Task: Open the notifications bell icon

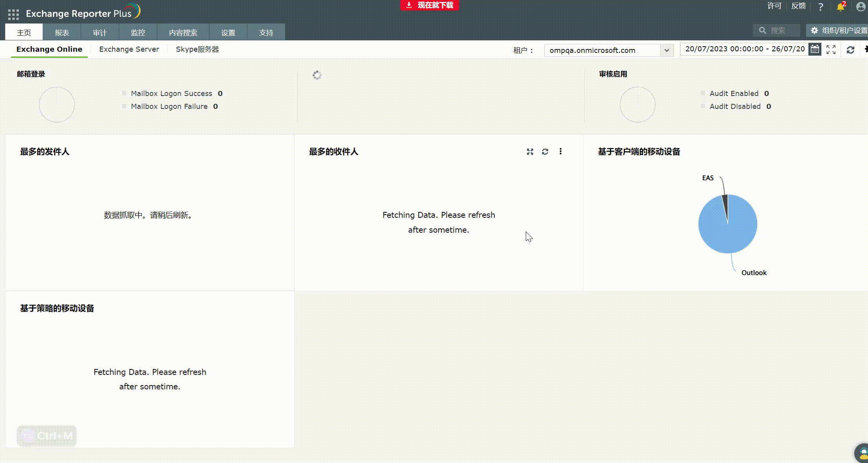Action: [x=840, y=7]
